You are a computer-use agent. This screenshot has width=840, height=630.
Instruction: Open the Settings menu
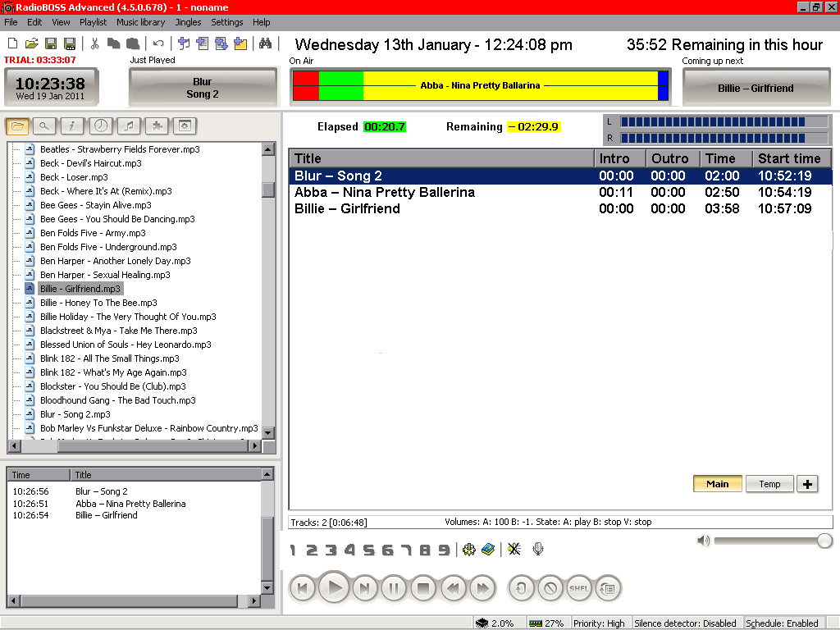click(x=227, y=22)
